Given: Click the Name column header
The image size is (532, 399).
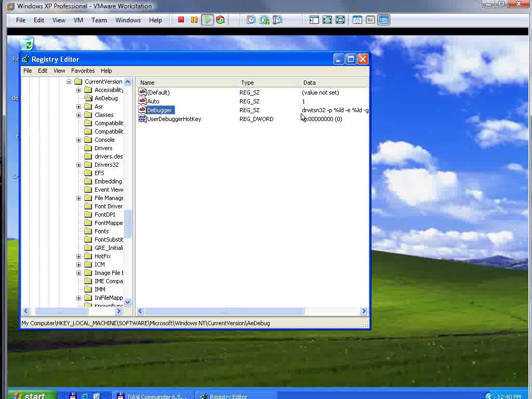Looking at the screenshot, I should [x=187, y=83].
